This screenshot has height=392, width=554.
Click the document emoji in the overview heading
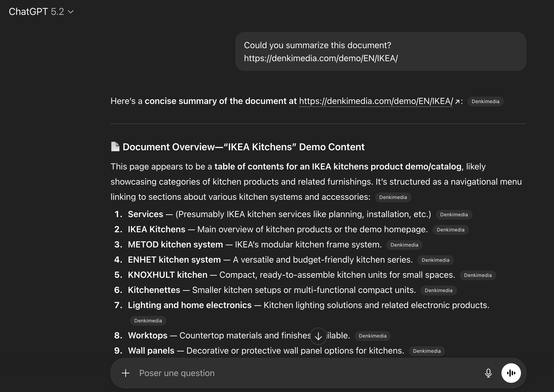[x=115, y=146]
